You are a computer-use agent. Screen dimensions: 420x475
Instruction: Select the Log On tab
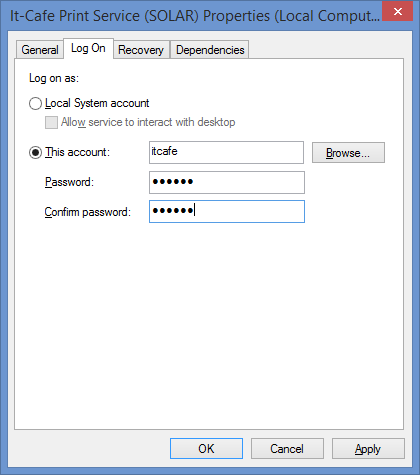coord(88,48)
